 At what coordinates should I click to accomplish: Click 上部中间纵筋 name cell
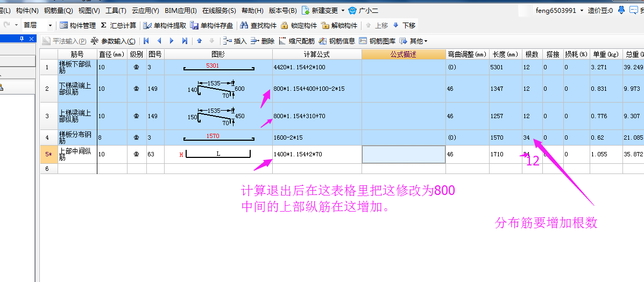(x=77, y=155)
